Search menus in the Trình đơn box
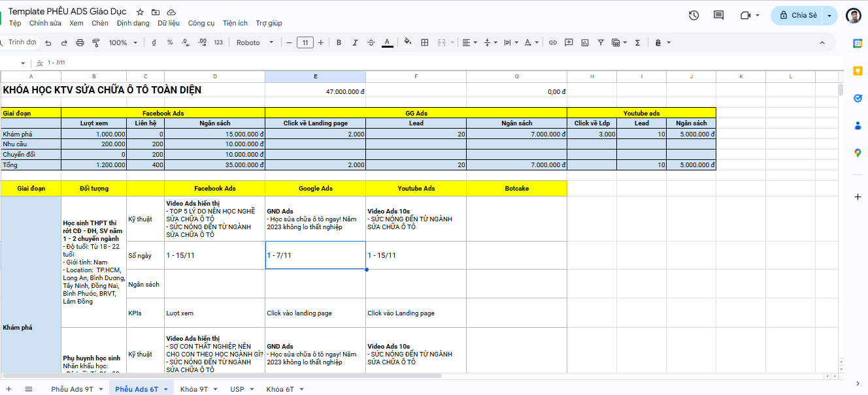The height and width of the screenshot is (395, 868). pos(20,42)
